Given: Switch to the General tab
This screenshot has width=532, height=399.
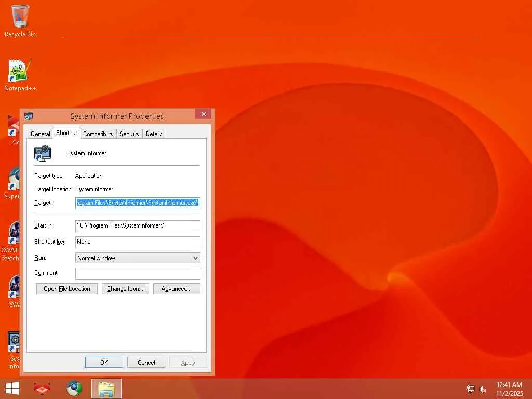Looking at the screenshot, I should [40, 134].
